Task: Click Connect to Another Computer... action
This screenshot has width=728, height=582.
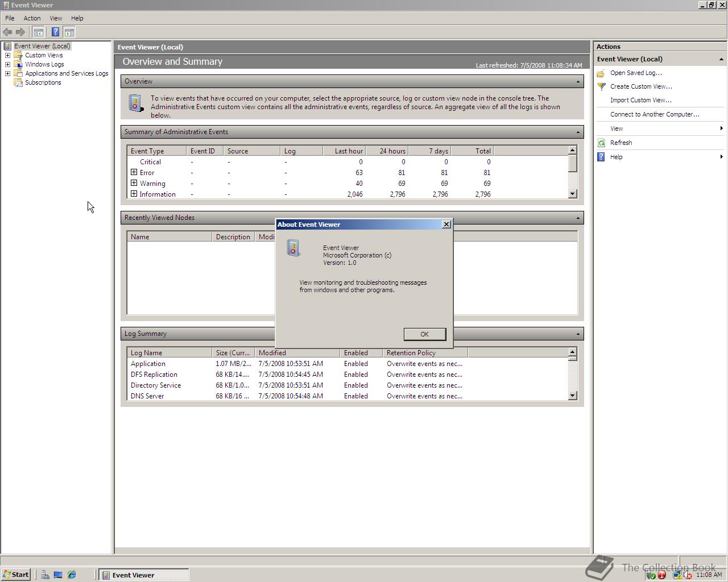Action: [x=655, y=114]
